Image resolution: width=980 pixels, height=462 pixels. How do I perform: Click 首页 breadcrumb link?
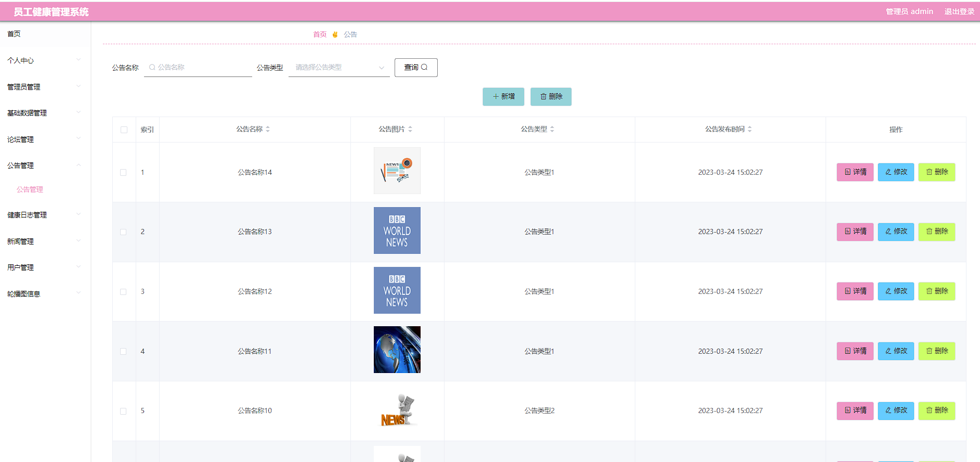click(x=320, y=34)
